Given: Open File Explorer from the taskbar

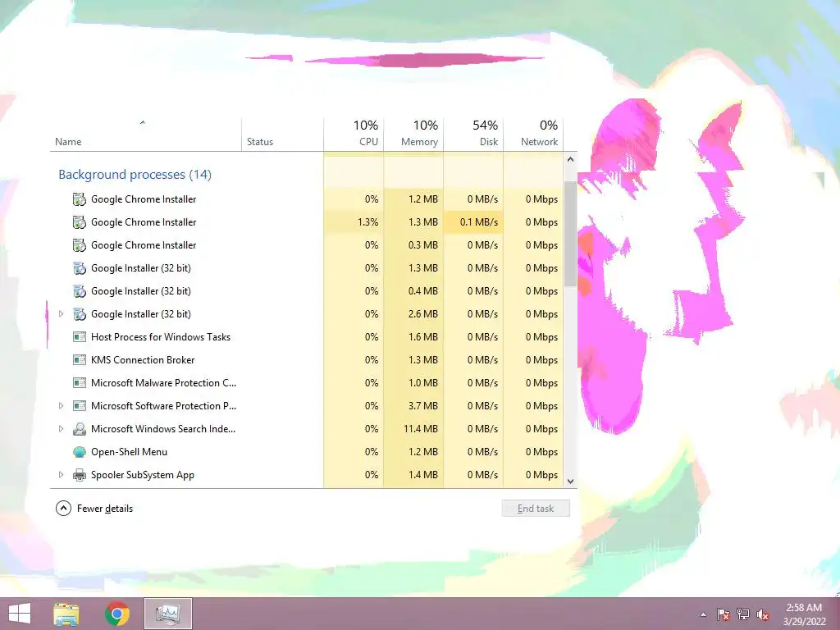Looking at the screenshot, I should click(66, 614).
